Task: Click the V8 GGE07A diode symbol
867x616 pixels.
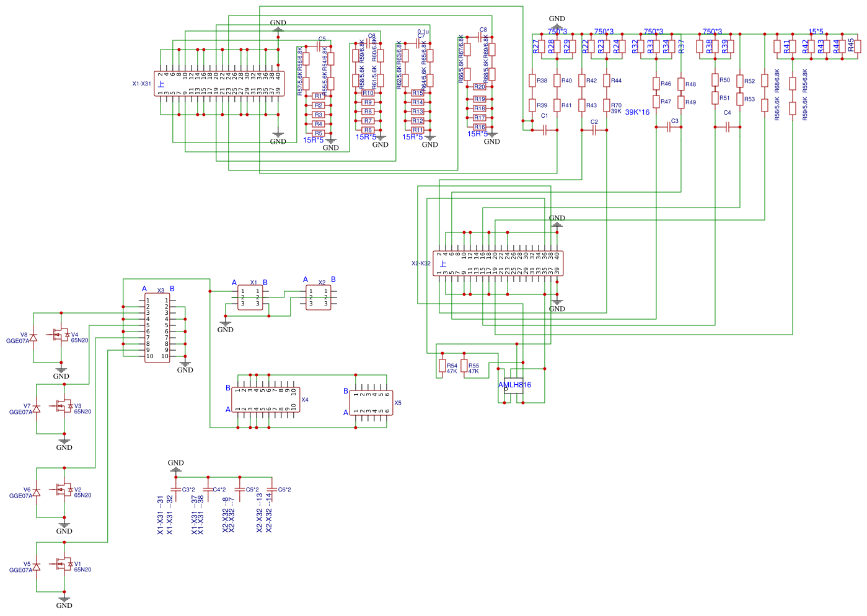Action: [34, 337]
